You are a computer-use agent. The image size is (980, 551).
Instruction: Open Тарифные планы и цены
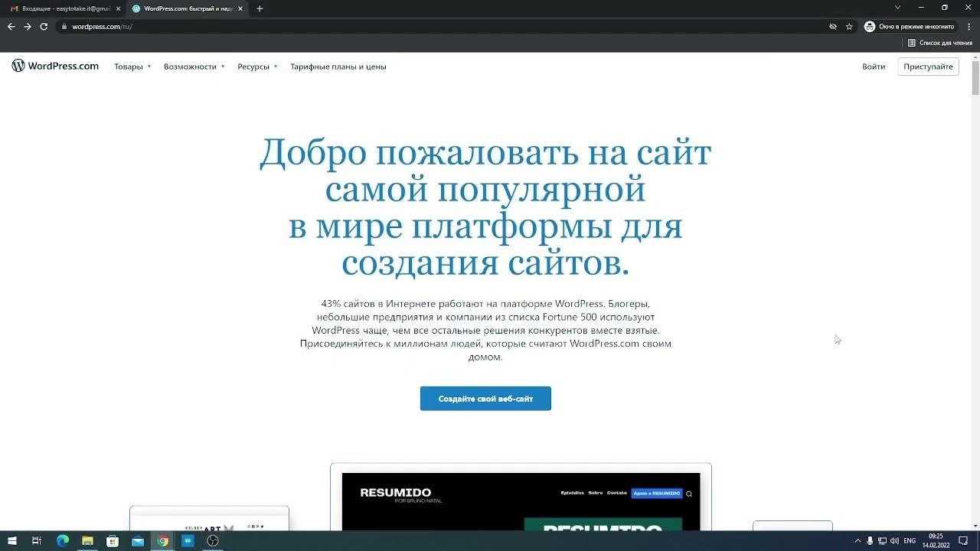pyautogui.click(x=338, y=67)
